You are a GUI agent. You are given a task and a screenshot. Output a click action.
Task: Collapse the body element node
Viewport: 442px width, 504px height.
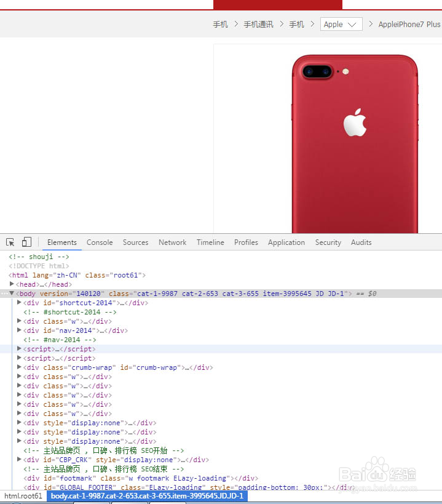tap(12, 293)
